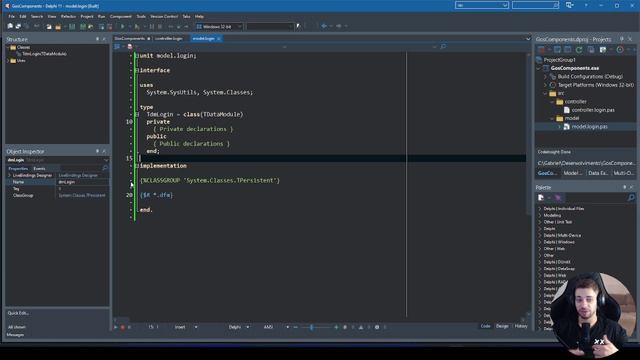Select TdmLogin(TDataModule) in Structure tree
This screenshot has height=360, width=640.
point(44,53)
